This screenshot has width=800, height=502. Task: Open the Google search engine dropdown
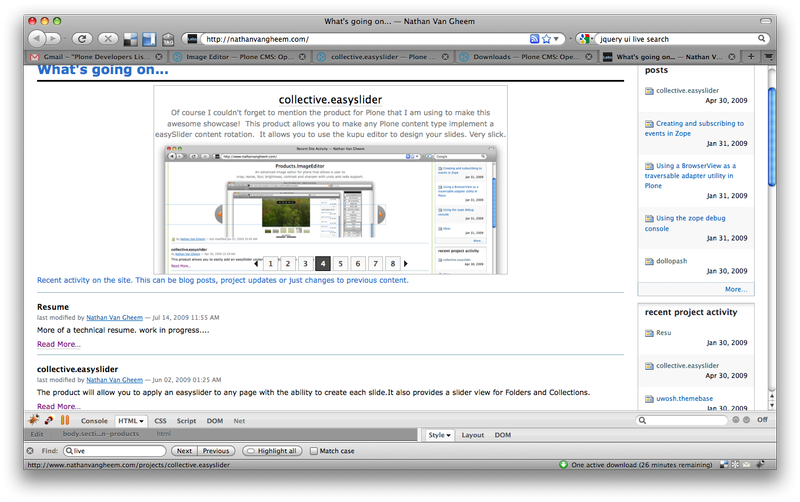(586, 39)
